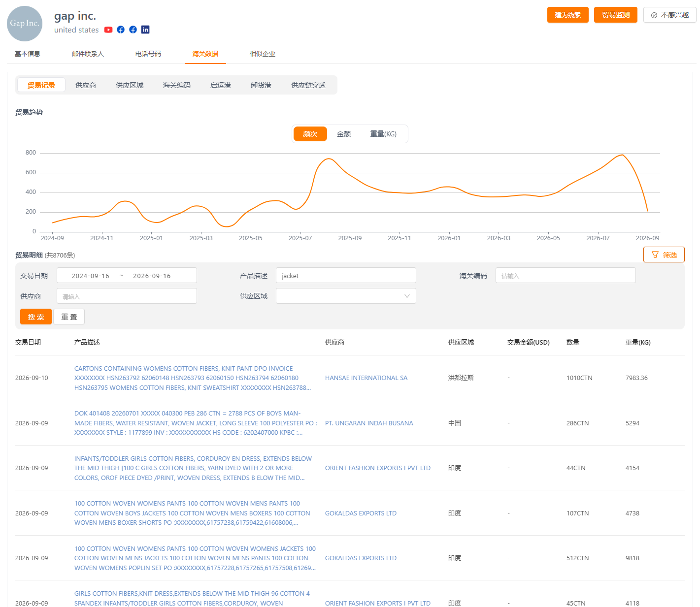Switch to the 启运港 sub-tab
The height and width of the screenshot is (607, 700).
pos(221,85)
